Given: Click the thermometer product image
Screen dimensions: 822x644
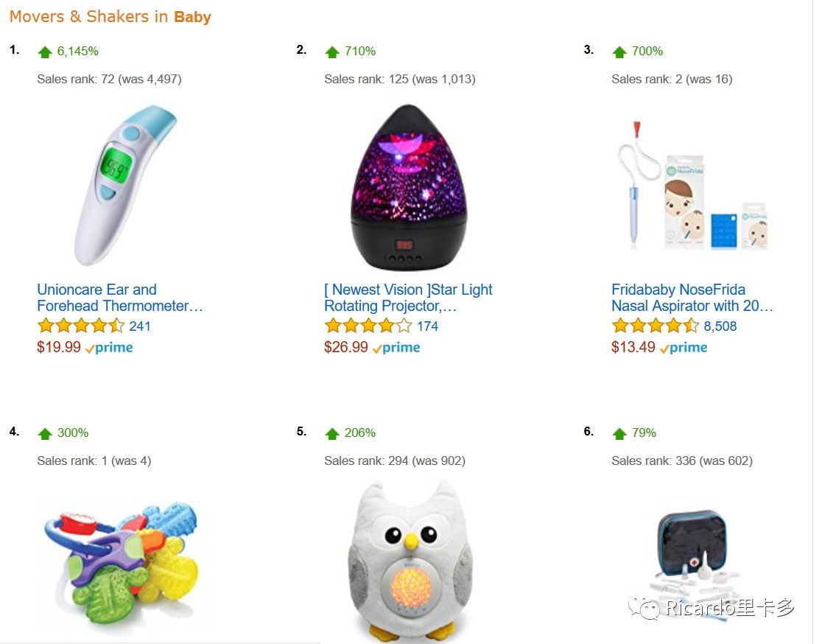Looking at the screenshot, I should tap(126, 186).
